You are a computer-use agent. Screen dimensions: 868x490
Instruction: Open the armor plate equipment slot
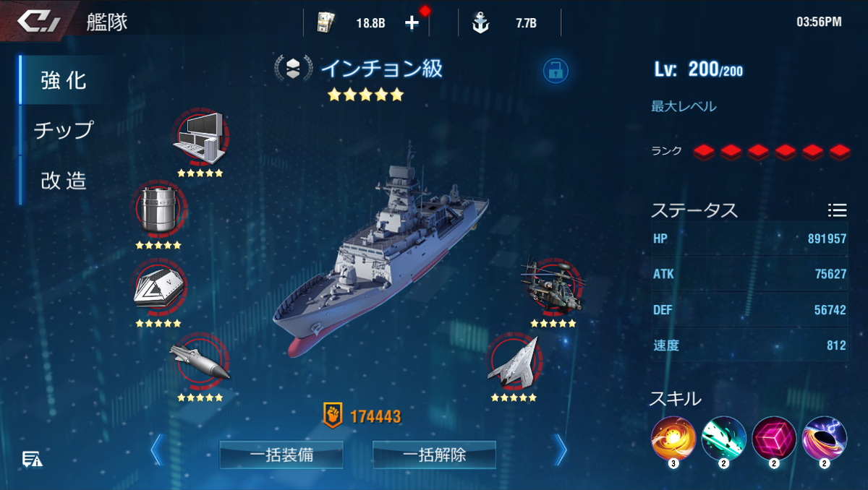click(158, 288)
